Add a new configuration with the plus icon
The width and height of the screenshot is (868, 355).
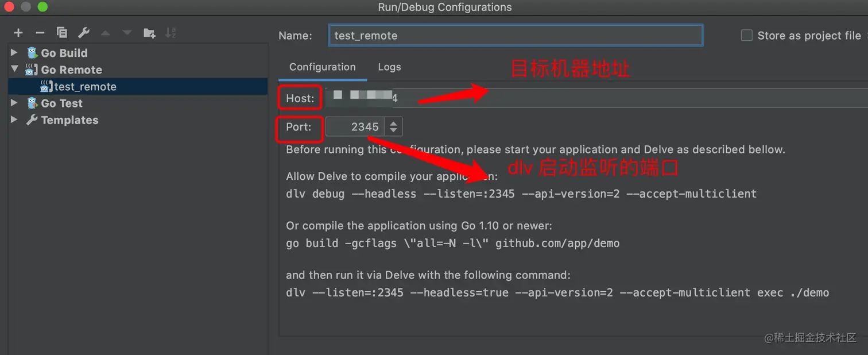pos(18,33)
